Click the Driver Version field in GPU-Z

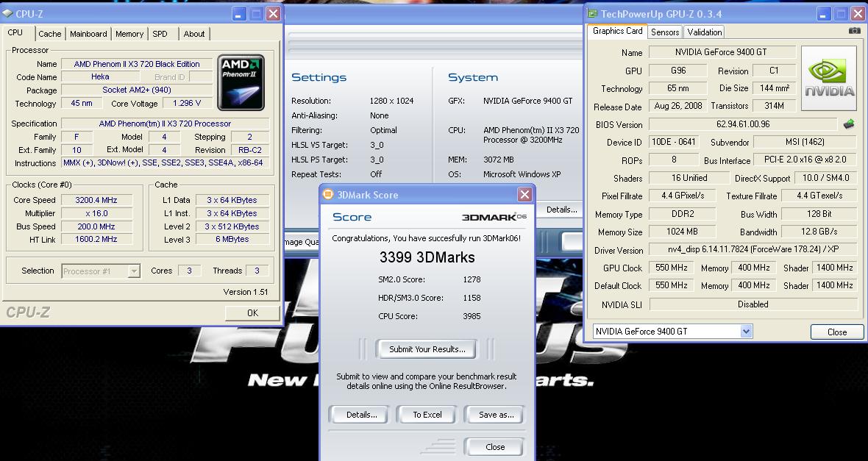tap(753, 249)
